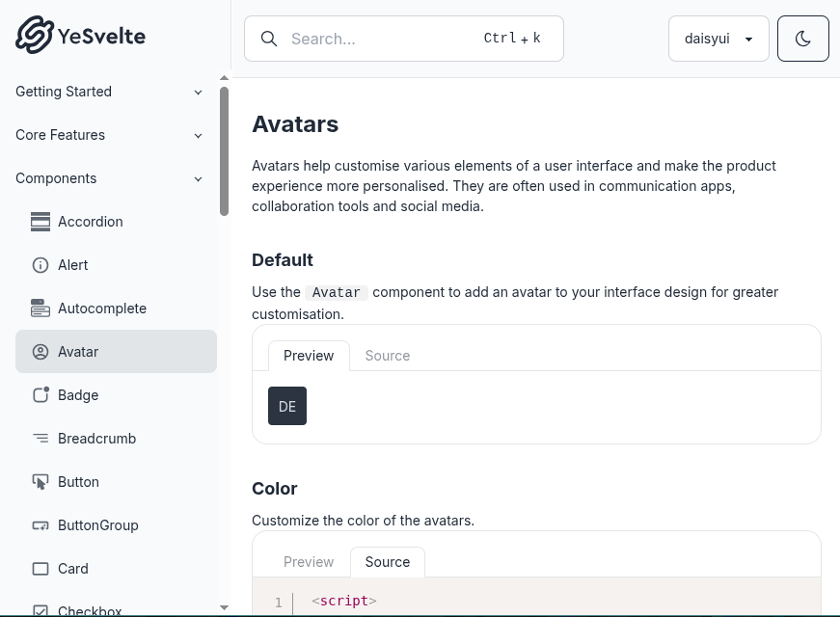
Task: Open the Card rectangle icon
Action: [x=41, y=569]
